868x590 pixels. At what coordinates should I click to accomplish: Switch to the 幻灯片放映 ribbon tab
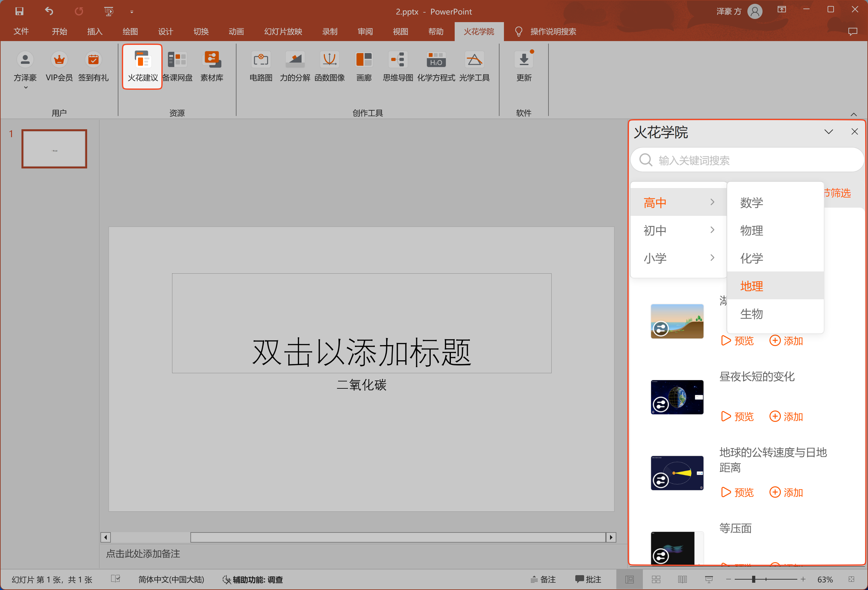283,31
